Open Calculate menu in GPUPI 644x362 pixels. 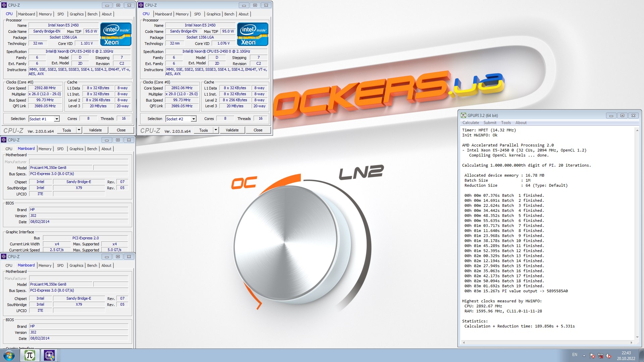tap(471, 123)
